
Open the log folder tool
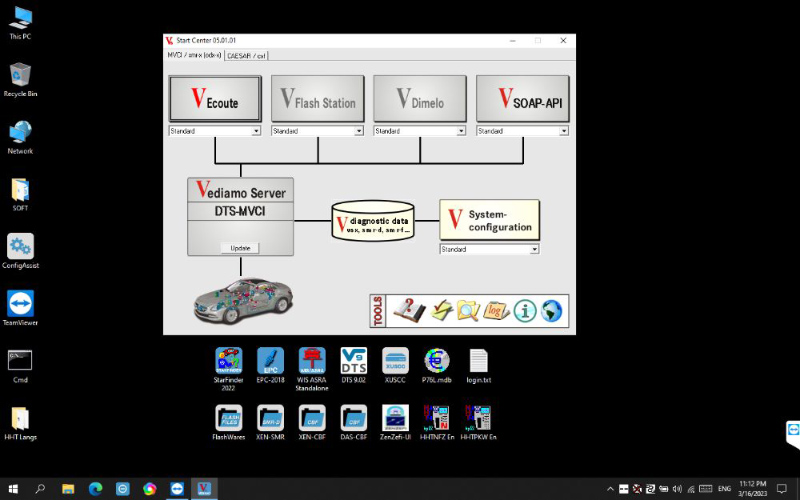[x=497, y=311]
